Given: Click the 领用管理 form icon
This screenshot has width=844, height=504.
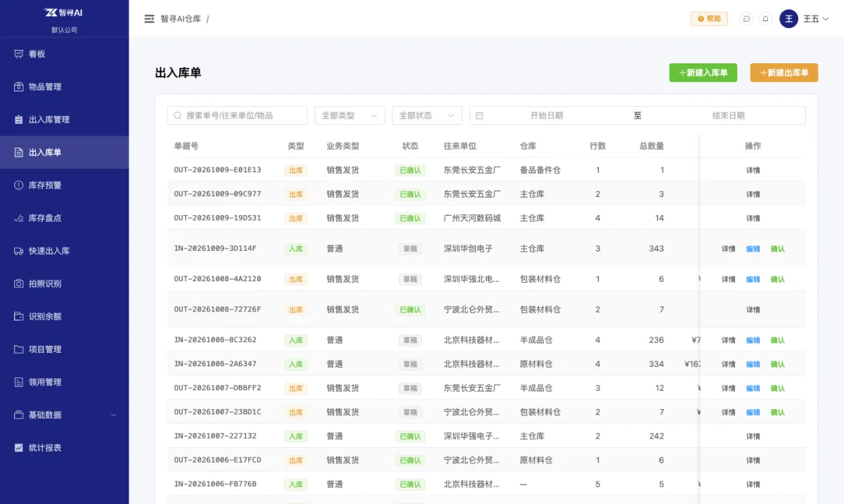Looking at the screenshot, I should 19,382.
